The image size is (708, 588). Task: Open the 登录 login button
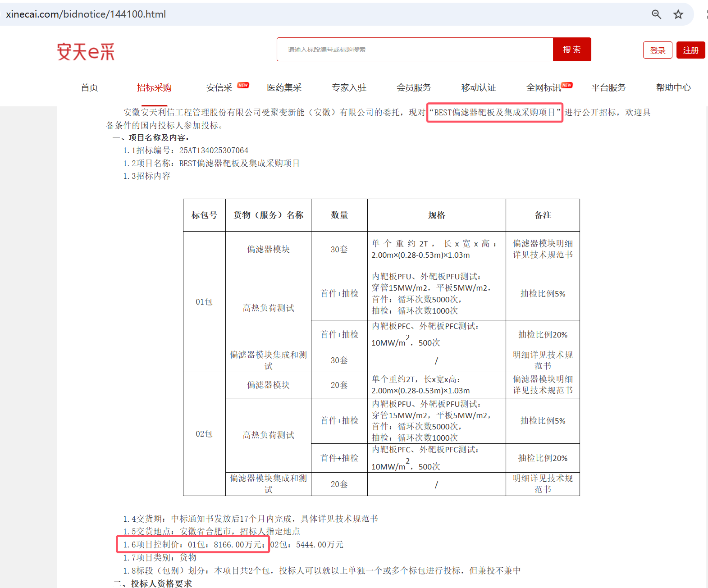[658, 50]
